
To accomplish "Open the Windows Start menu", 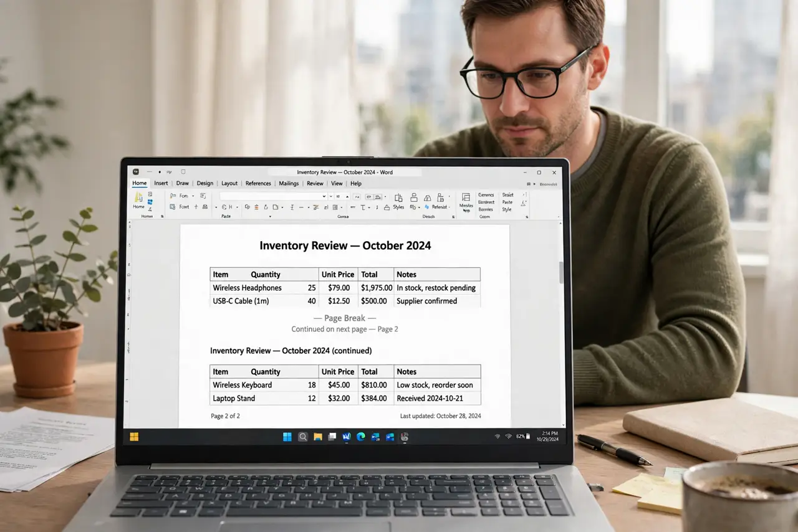I will pyautogui.click(x=287, y=437).
